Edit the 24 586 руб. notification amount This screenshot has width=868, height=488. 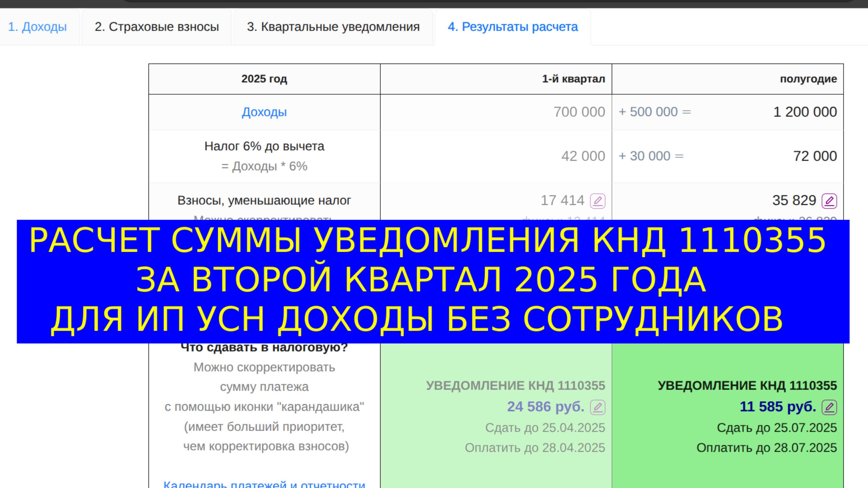(x=597, y=407)
